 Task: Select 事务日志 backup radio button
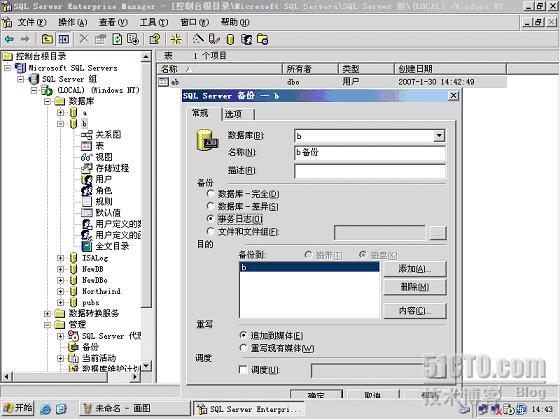[210, 219]
